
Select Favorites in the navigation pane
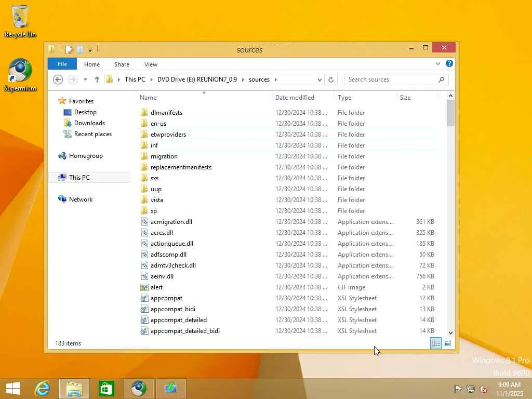point(81,101)
